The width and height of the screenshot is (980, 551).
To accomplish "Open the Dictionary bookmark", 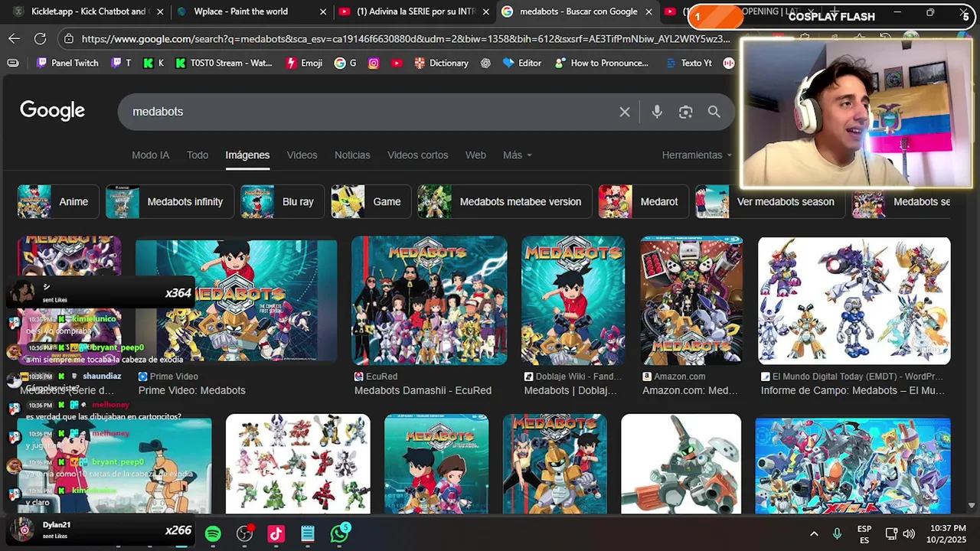I will [441, 63].
